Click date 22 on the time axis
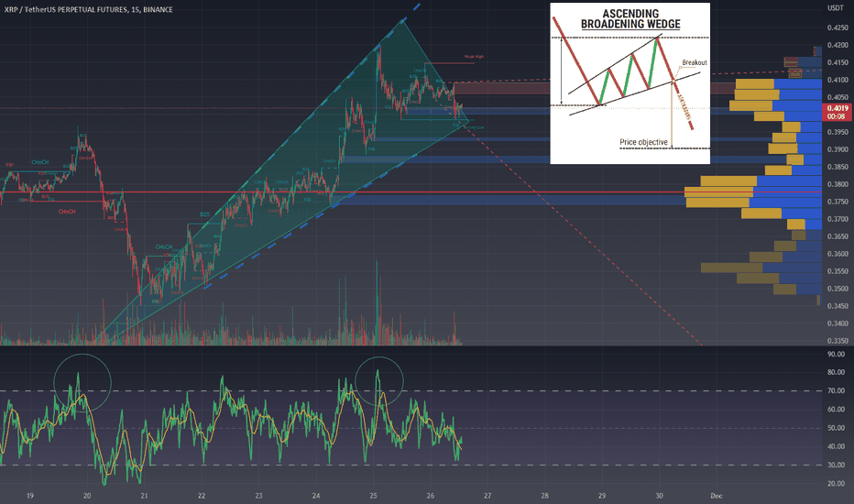The width and height of the screenshot is (854, 504). pyautogui.click(x=202, y=496)
